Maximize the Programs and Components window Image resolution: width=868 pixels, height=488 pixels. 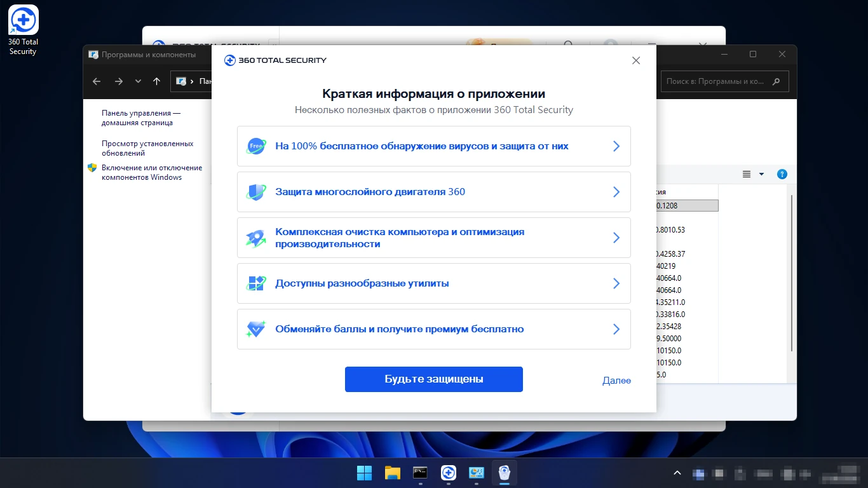pos(753,55)
